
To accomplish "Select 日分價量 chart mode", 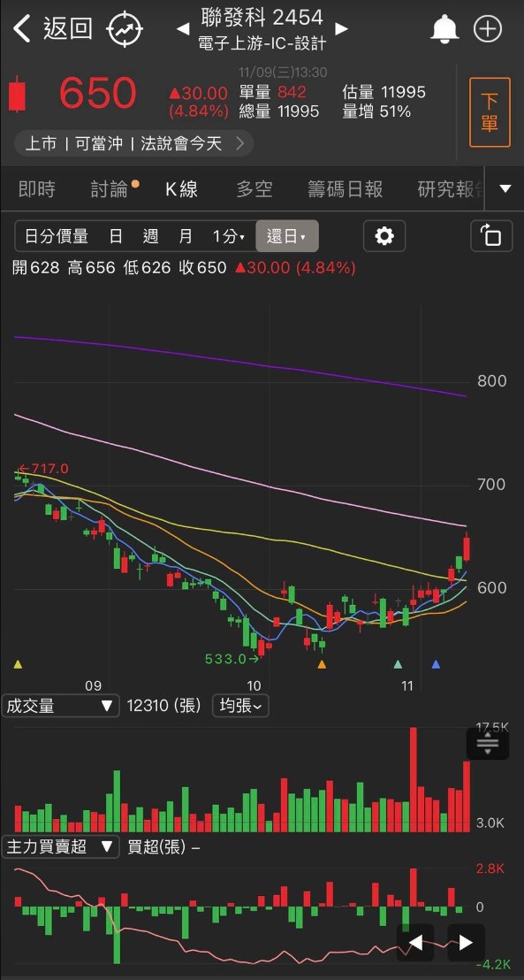I will (57, 236).
